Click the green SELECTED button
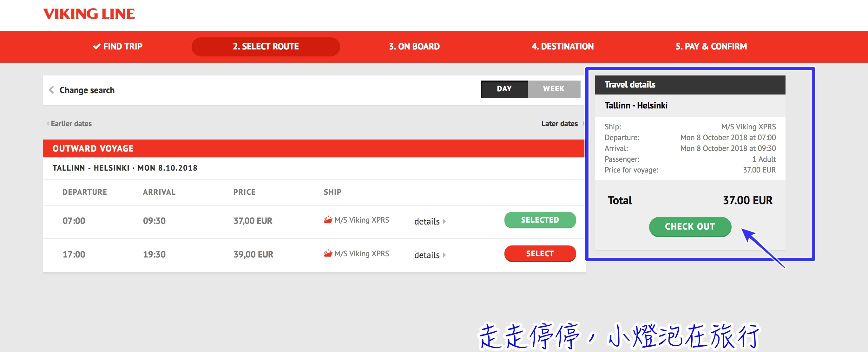868x352 pixels. 540,220
